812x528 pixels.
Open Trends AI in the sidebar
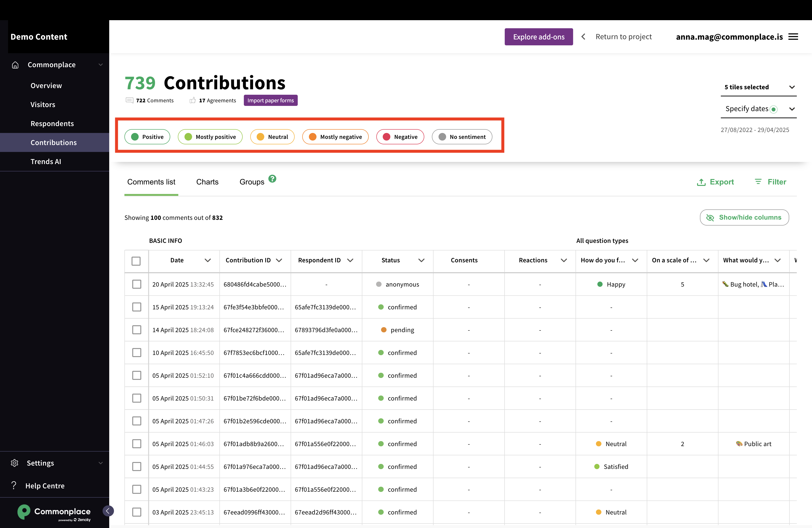point(46,162)
